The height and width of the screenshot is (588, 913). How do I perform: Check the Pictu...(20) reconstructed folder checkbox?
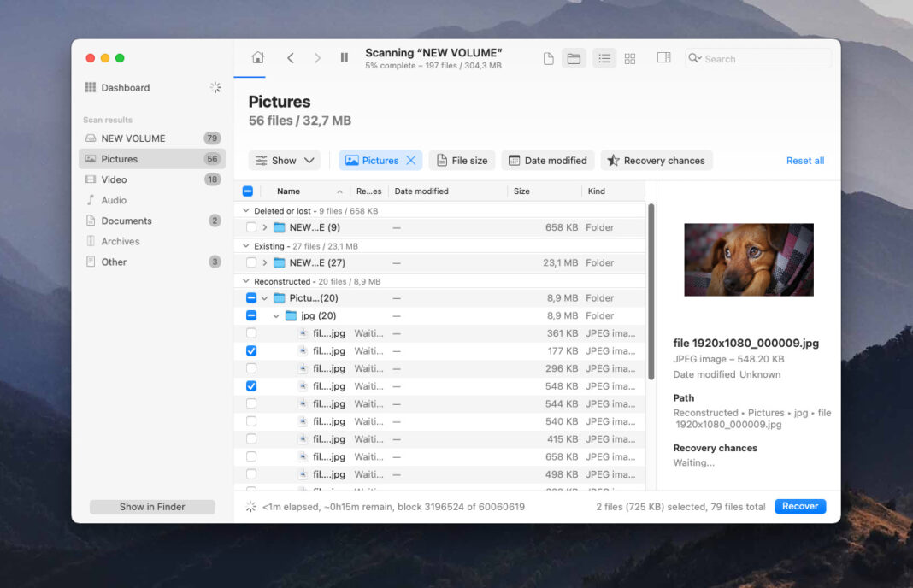[250, 297]
